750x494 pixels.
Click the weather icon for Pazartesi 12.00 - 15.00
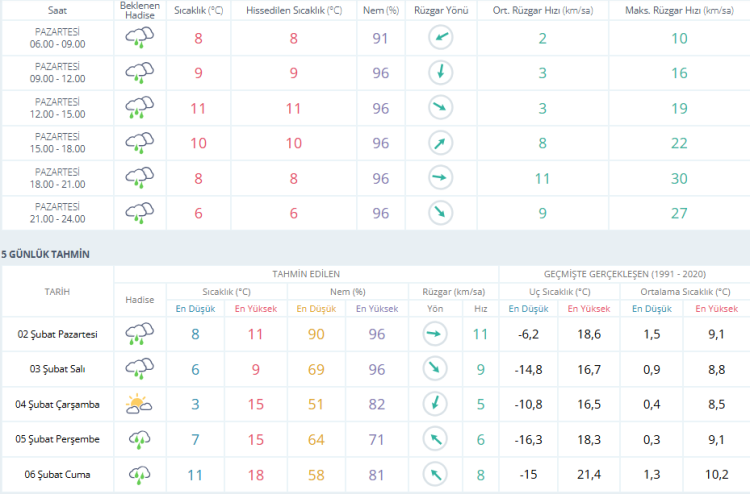click(139, 108)
